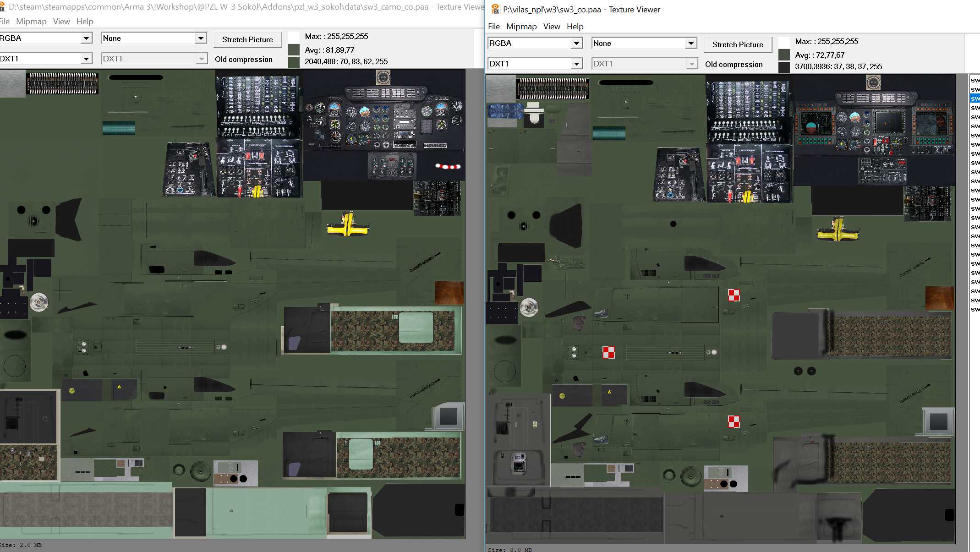This screenshot has width=980, height=552.
Task: Click pixel readout 3700,3936 in right viewer
Action: (838, 66)
